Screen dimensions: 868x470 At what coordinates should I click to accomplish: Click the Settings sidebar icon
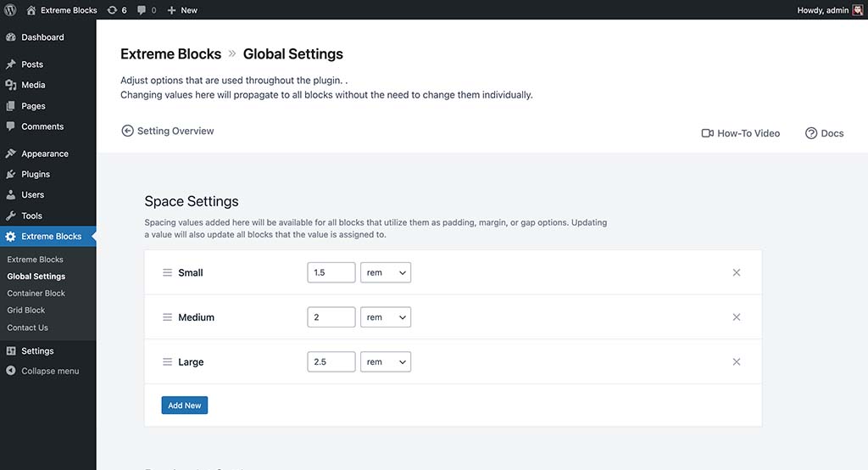[10, 351]
